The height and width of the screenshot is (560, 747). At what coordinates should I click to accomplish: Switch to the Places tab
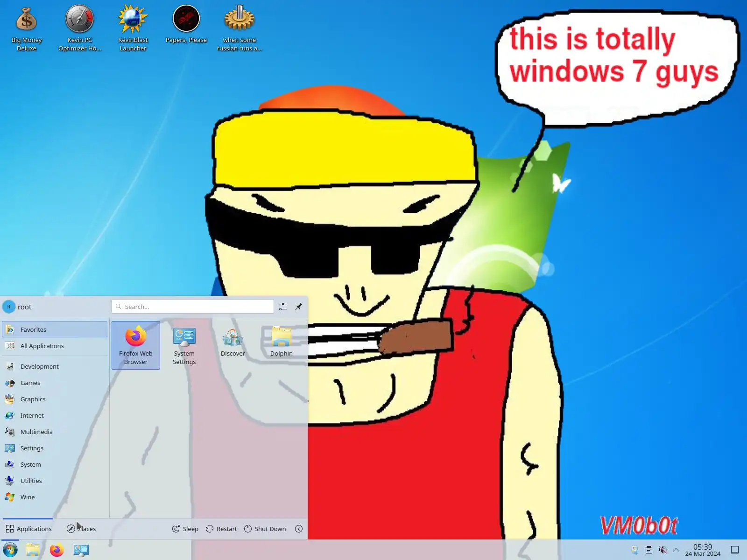click(81, 529)
